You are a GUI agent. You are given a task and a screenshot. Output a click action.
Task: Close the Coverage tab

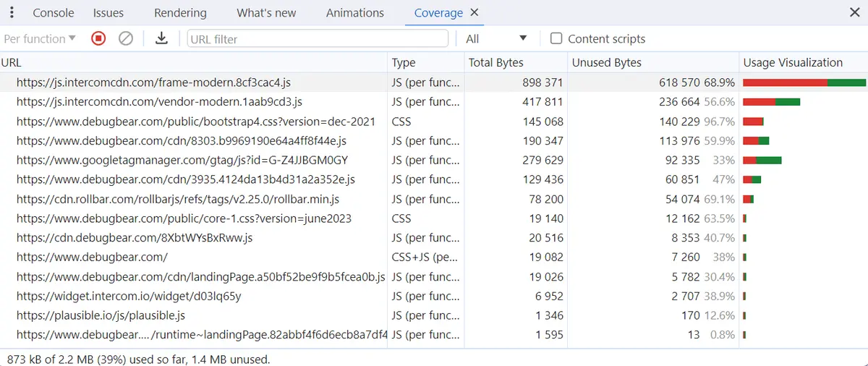(474, 12)
